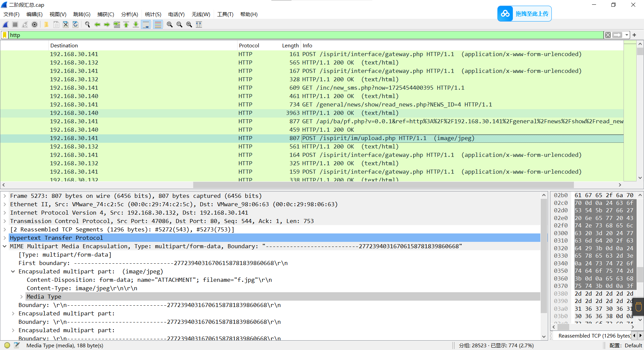Go to a specified packet number
This screenshot has height=350, width=644.
tap(117, 25)
